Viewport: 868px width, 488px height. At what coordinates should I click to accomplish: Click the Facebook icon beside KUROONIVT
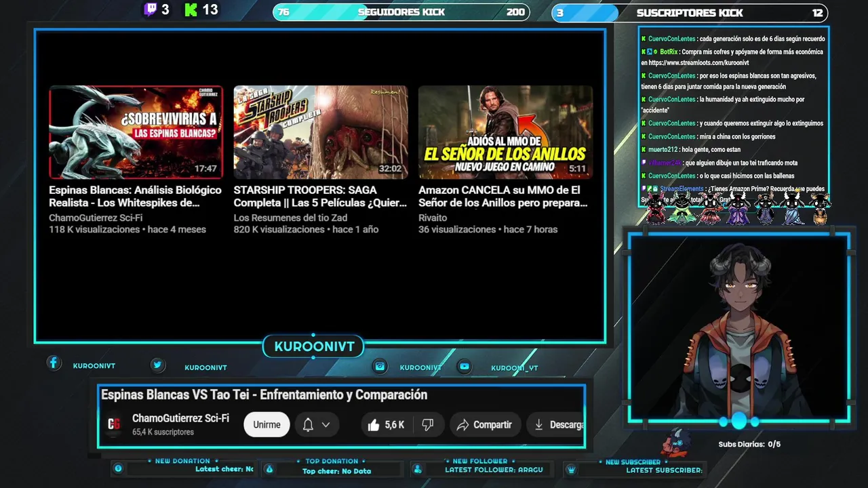pos(54,363)
